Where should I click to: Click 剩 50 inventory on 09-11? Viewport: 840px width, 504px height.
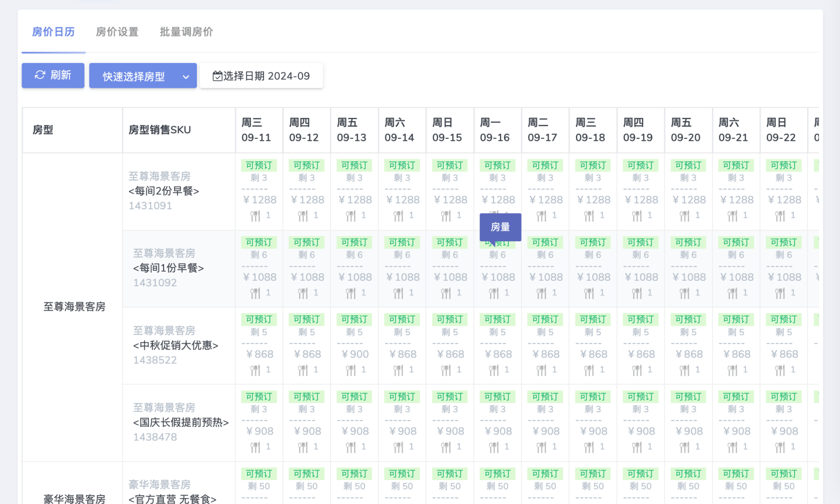point(259,487)
